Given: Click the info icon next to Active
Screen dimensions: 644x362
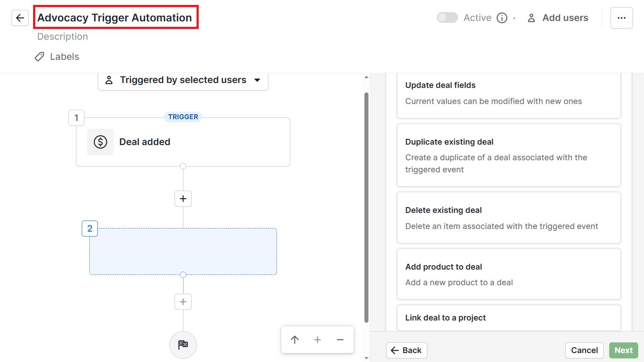Looking at the screenshot, I should (502, 17).
